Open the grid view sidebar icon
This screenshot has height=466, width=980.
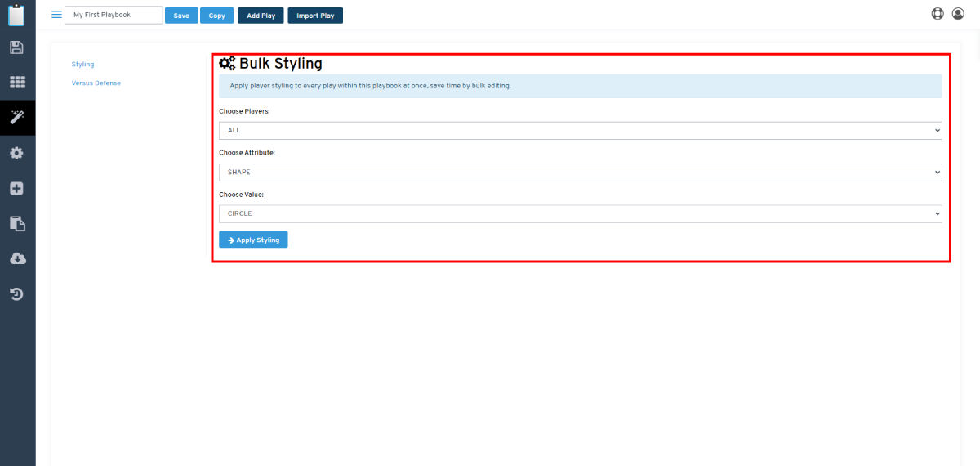tap(17, 83)
